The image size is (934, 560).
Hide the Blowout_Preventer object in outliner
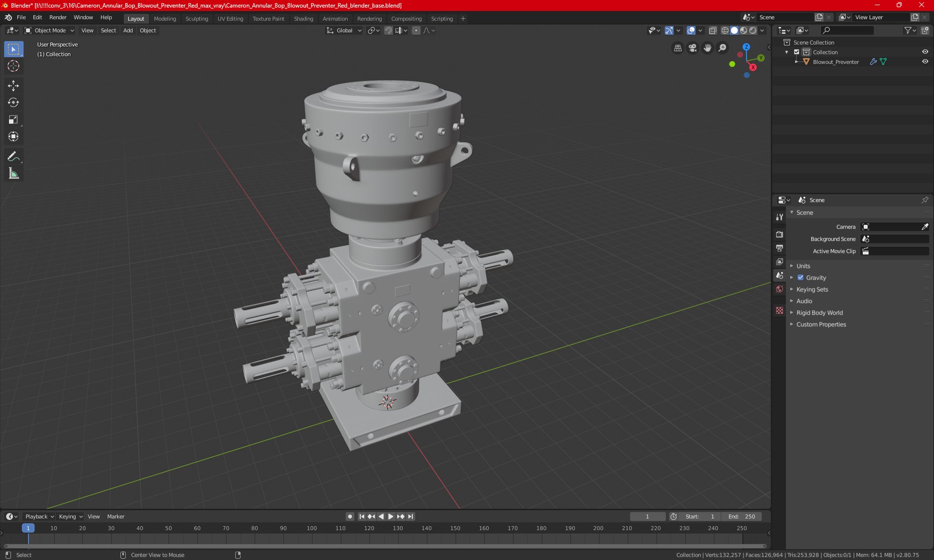(925, 62)
